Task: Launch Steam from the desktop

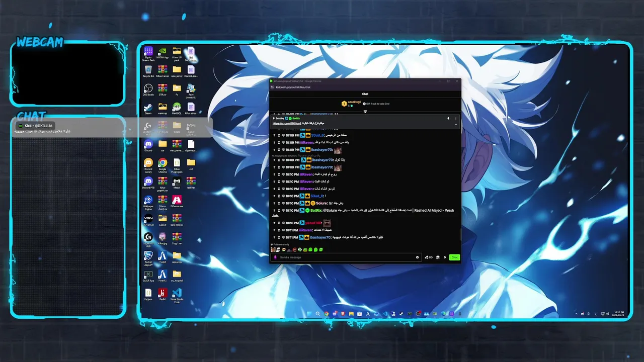Action: tap(148, 109)
